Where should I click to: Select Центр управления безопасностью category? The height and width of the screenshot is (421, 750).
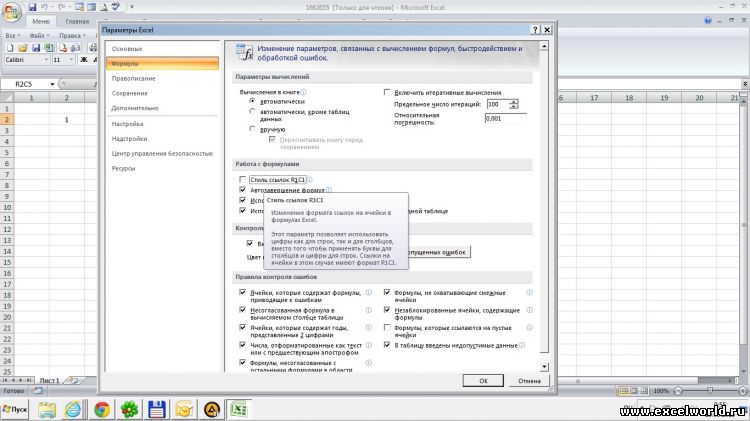[162, 154]
